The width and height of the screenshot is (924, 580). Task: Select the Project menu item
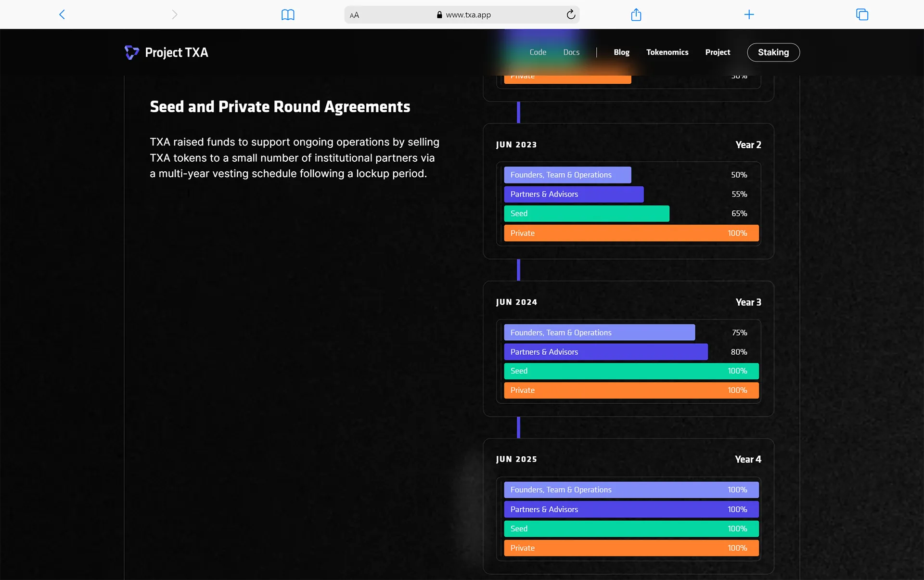tap(718, 52)
